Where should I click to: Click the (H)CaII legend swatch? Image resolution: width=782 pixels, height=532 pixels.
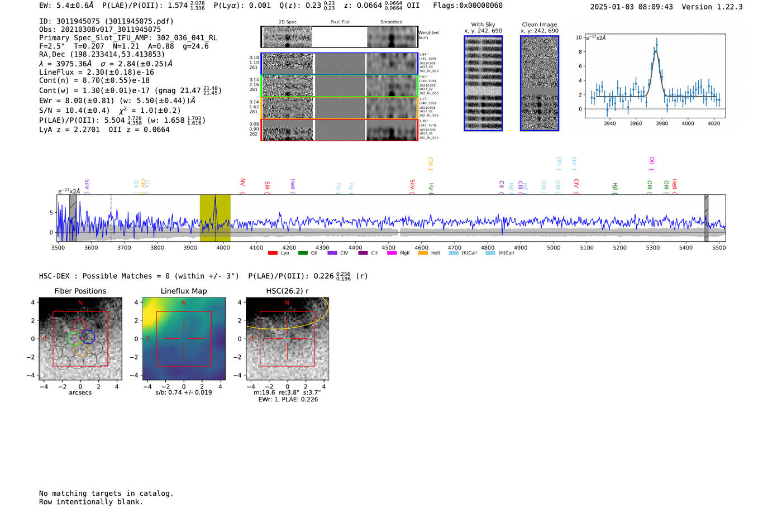click(490, 253)
